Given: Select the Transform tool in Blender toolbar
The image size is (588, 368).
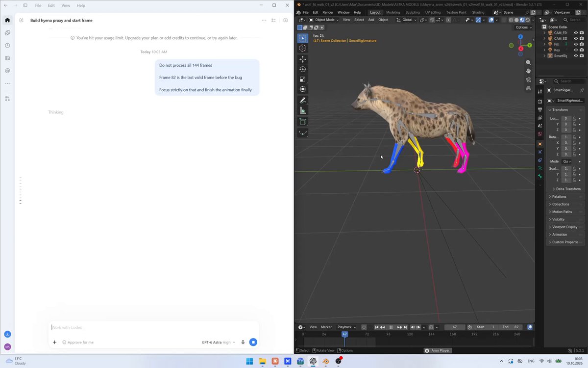Looking at the screenshot, I should 303,89.
